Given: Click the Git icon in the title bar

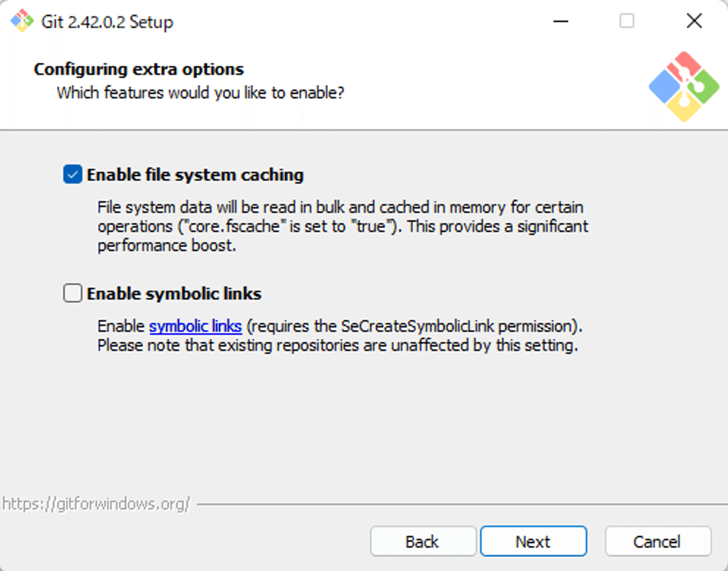Looking at the screenshot, I should point(22,22).
